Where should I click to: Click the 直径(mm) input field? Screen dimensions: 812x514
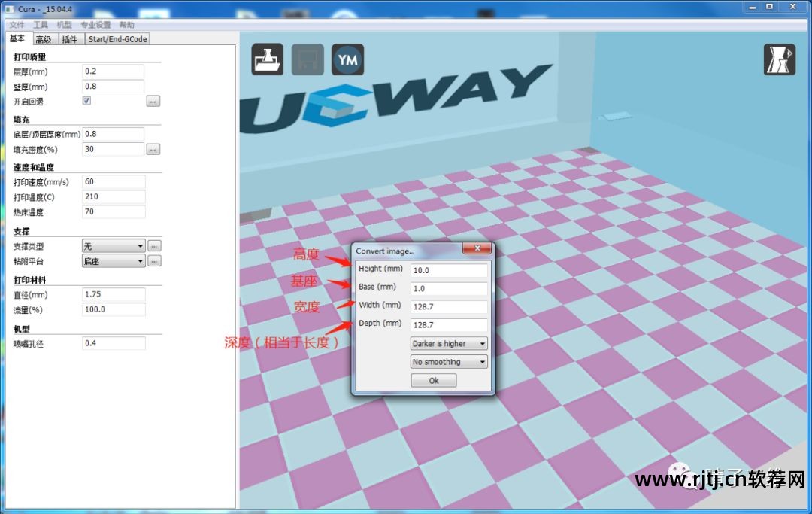coord(114,294)
